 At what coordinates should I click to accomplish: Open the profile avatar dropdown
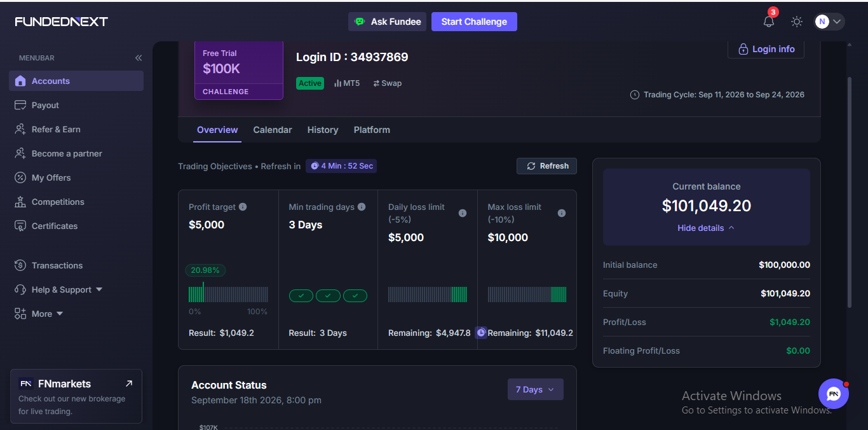click(829, 22)
